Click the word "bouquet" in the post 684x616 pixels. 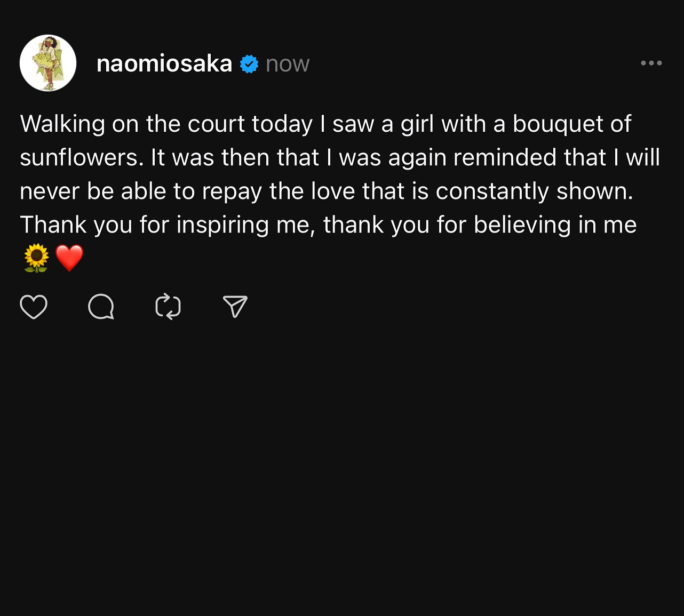[x=558, y=124]
